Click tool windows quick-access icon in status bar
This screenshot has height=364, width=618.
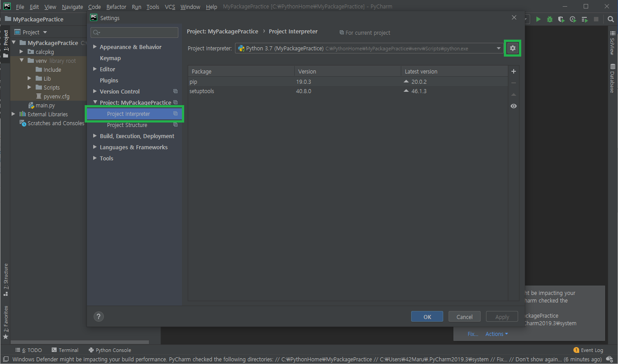(5, 359)
